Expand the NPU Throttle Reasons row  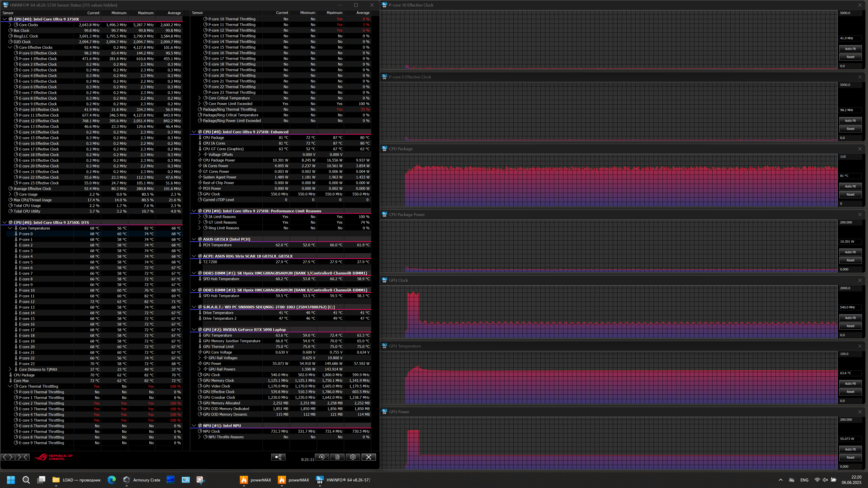click(199, 437)
